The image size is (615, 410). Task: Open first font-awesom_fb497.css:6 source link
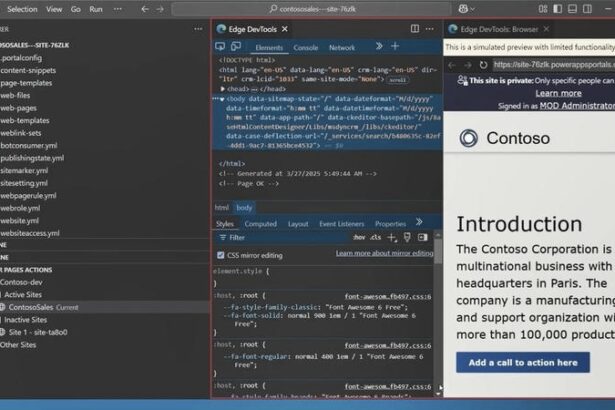click(388, 297)
